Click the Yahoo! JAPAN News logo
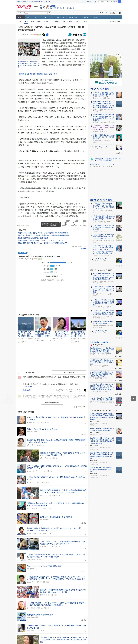The image size is (138, 644). coord(27,7)
